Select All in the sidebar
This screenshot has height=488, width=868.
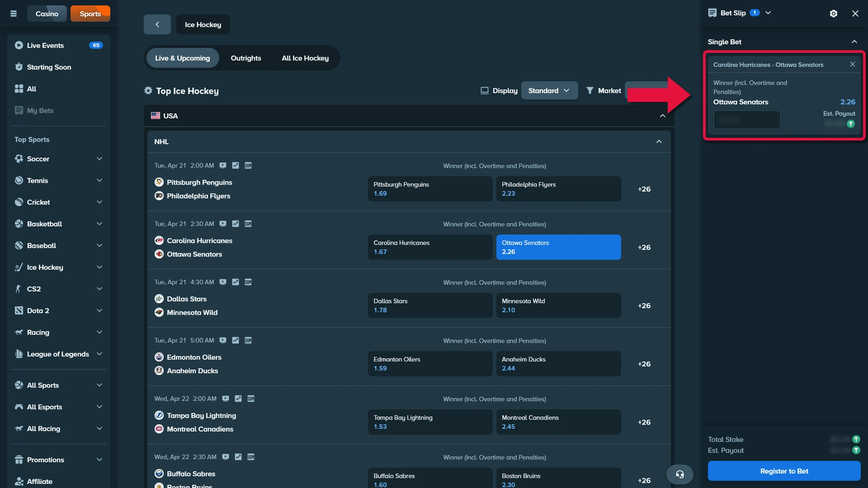click(x=59, y=89)
